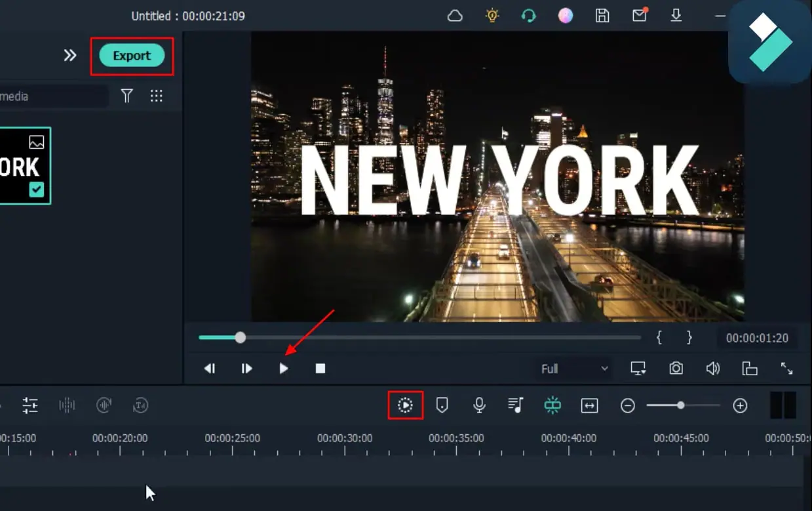This screenshot has height=511, width=812.
Task: Click the thumbnail's green checkmark box
Action: pos(37,190)
